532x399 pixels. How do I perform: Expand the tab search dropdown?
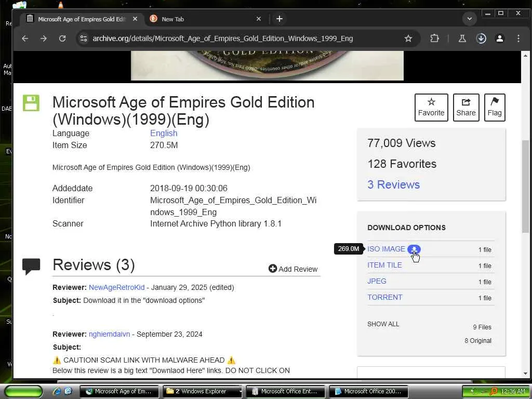pos(470,19)
